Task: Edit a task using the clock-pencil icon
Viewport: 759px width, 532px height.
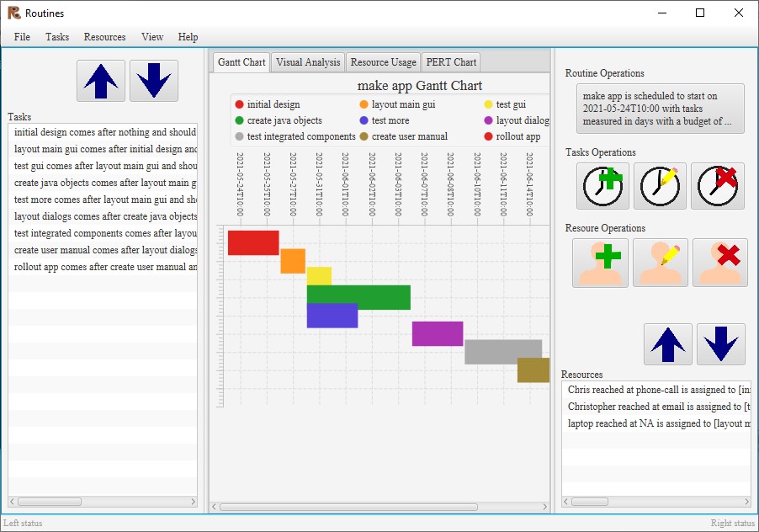Action: (660, 186)
